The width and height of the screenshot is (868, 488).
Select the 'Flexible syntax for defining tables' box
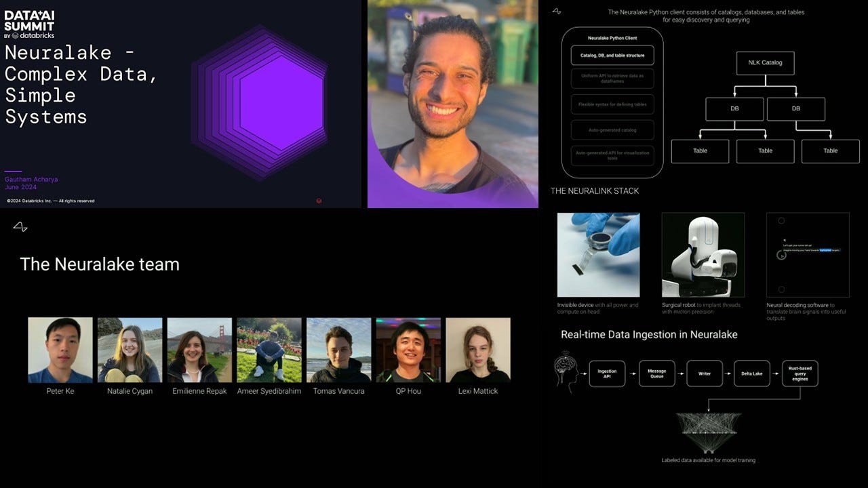coord(612,104)
